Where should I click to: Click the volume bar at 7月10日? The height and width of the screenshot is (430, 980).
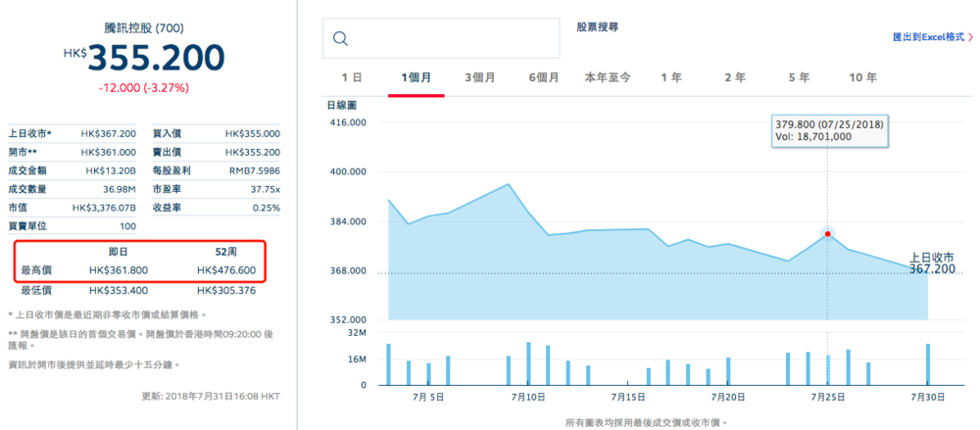pos(528,363)
